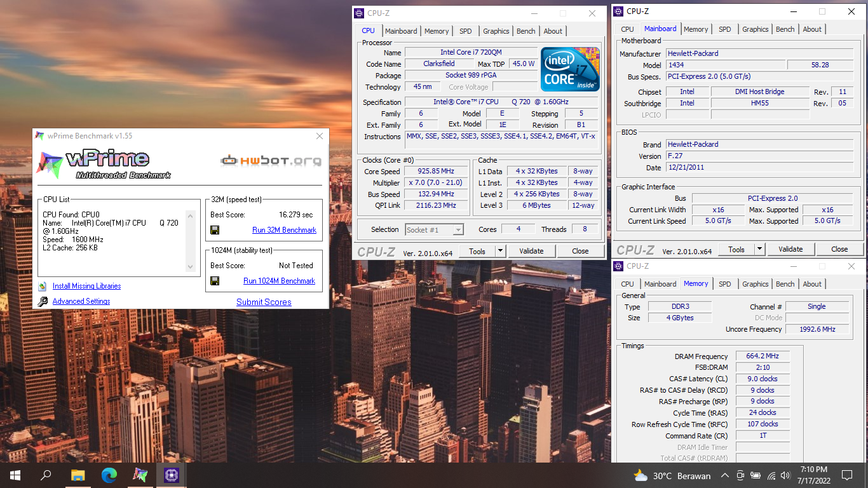Image resolution: width=868 pixels, height=488 pixels.
Task: Open the weather widget showing 30°C Berawan
Action: [672, 475]
